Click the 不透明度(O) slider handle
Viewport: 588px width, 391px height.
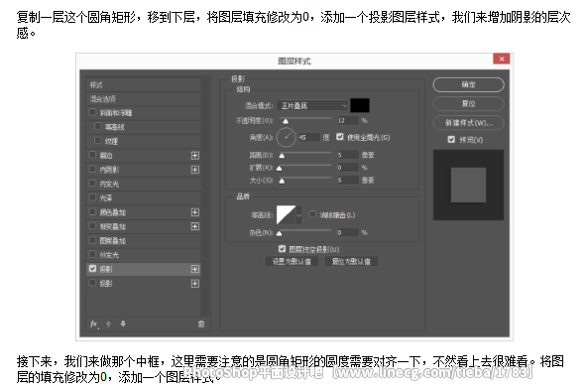coord(286,121)
